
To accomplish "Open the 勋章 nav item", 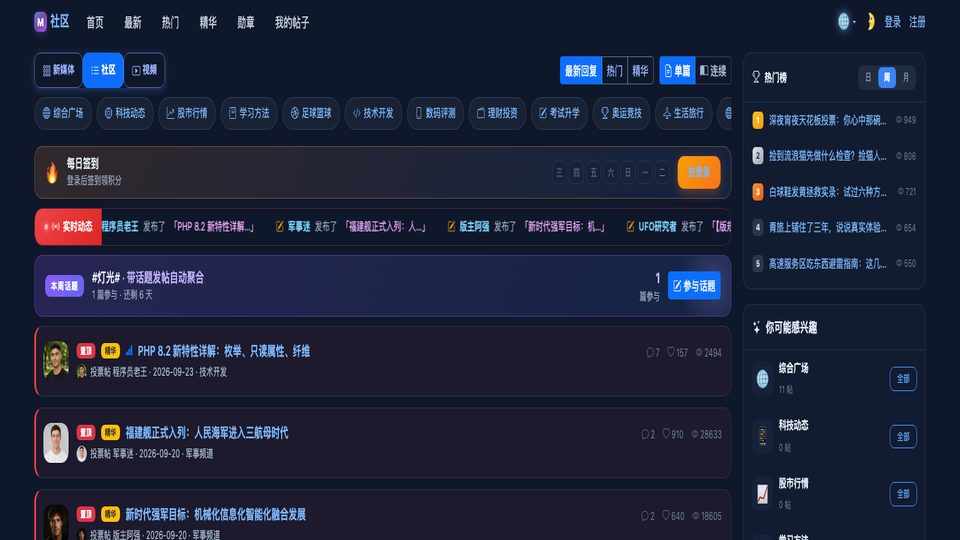I will 246,23.
